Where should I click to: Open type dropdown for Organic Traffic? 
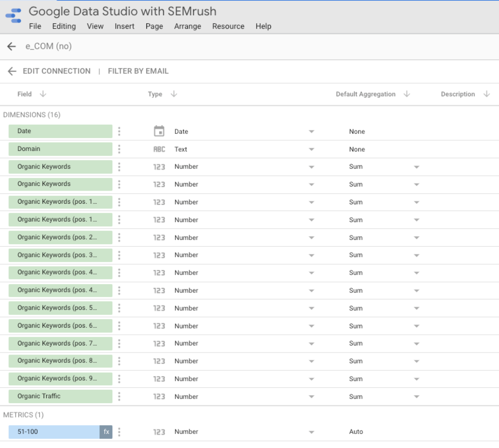[x=311, y=397]
